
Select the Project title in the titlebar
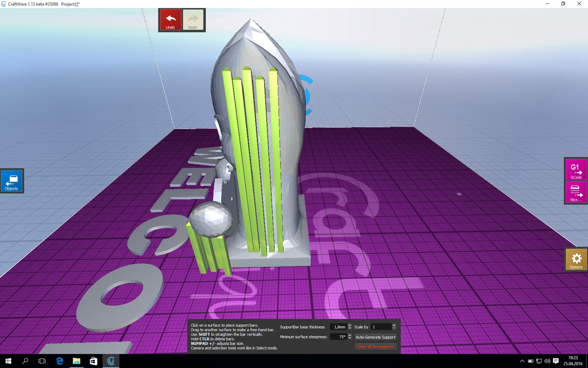[x=70, y=4]
